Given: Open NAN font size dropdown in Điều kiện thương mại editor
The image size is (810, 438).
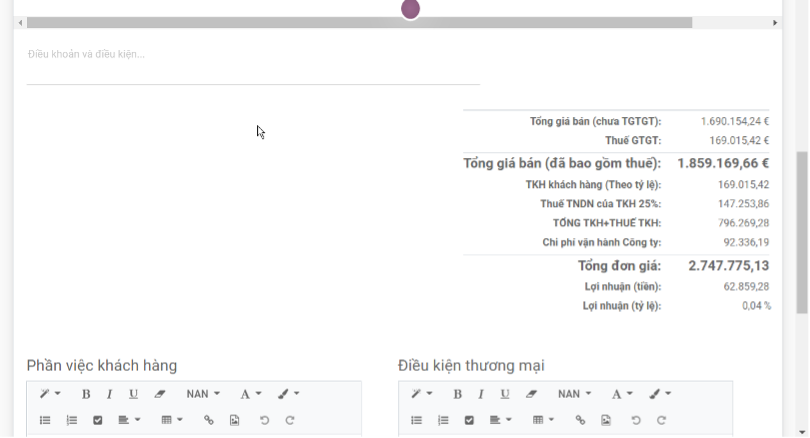Looking at the screenshot, I should tap(574, 394).
